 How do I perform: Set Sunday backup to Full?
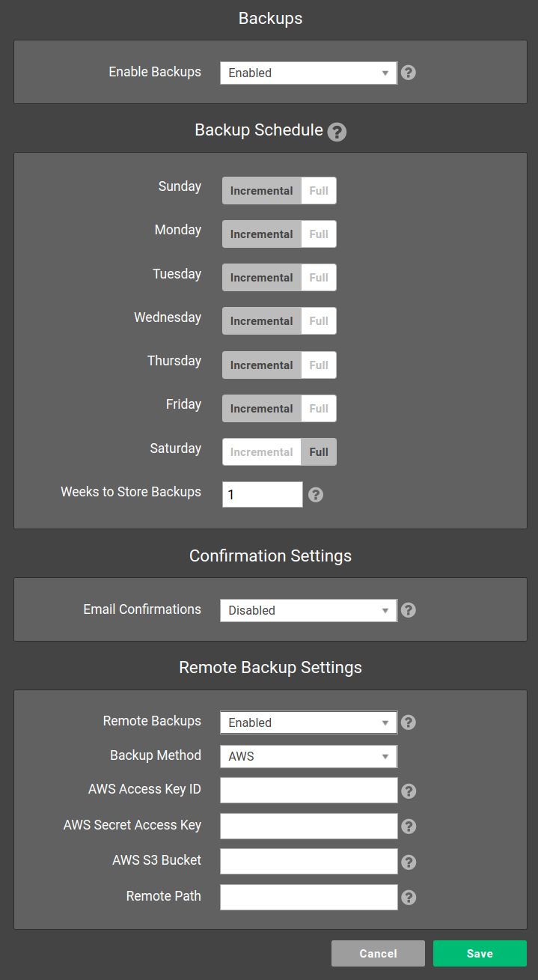(x=318, y=190)
